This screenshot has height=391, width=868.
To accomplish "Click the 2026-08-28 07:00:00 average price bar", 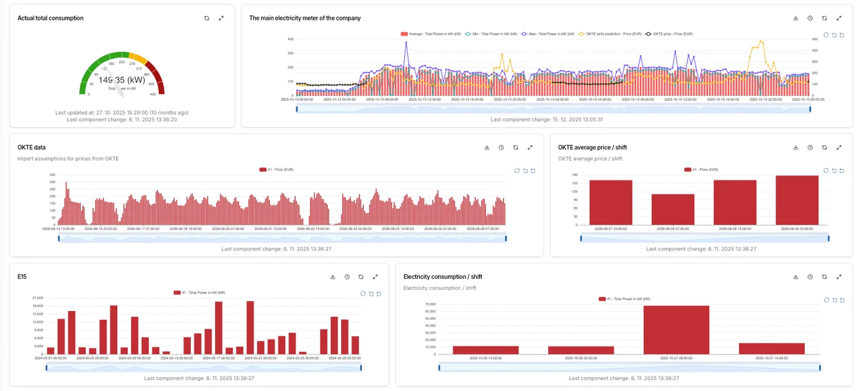I will 673,209.
